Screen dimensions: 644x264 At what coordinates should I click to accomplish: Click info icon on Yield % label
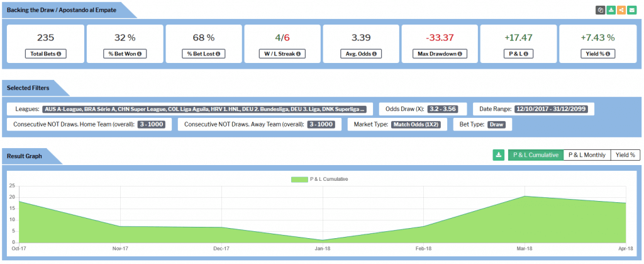coord(609,54)
